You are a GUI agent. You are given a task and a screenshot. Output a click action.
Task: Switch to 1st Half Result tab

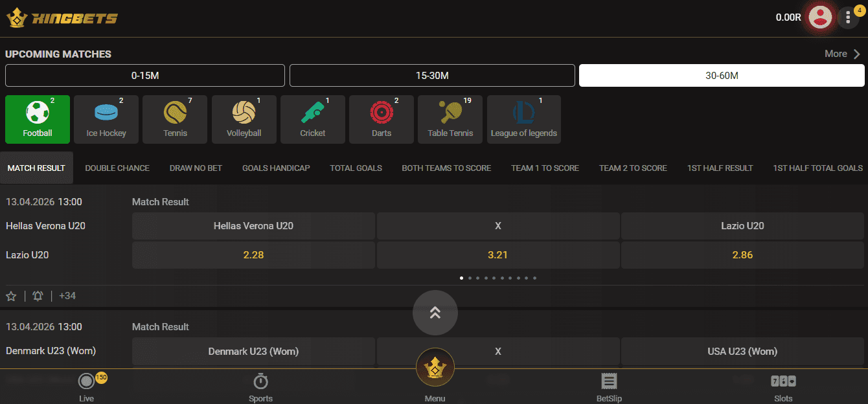[x=720, y=168]
